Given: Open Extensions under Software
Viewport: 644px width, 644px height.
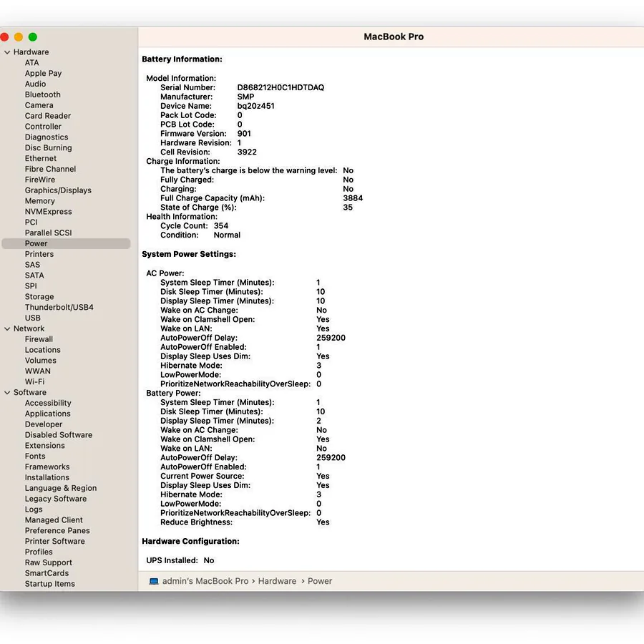Looking at the screenshot, I should [x=45, y=446].
